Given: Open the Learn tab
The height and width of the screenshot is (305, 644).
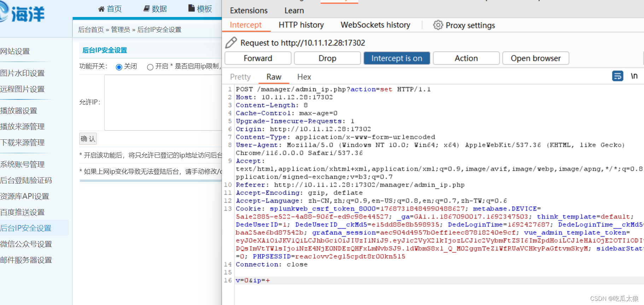Looking at the screenshot, I should click(294, 11).
